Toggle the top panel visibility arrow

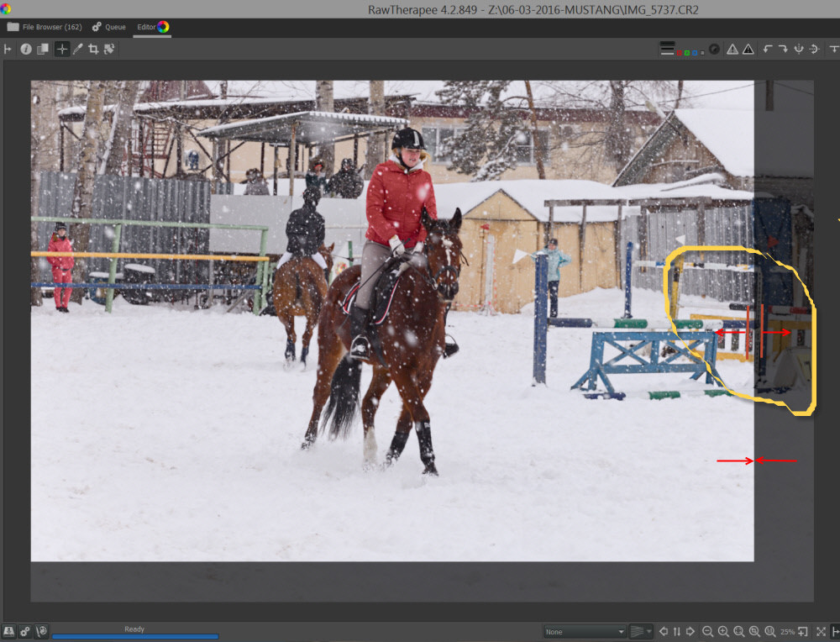click(833, 50)
